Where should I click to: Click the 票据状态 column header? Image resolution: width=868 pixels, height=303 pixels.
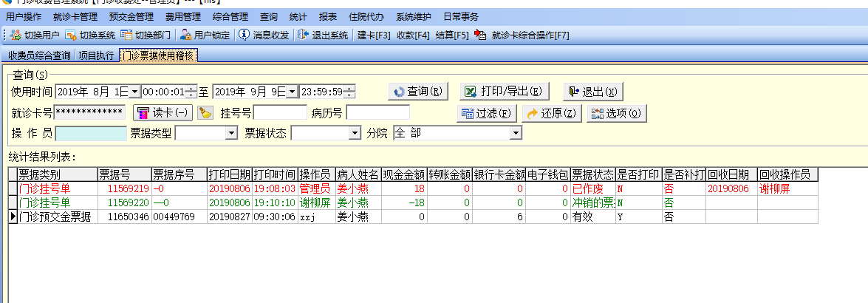coord(593,175)
